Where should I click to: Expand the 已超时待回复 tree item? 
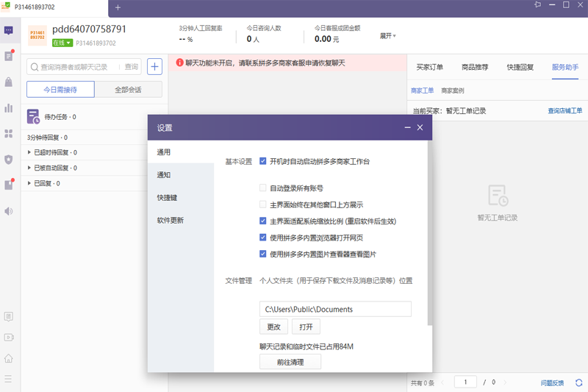point(29,153)
